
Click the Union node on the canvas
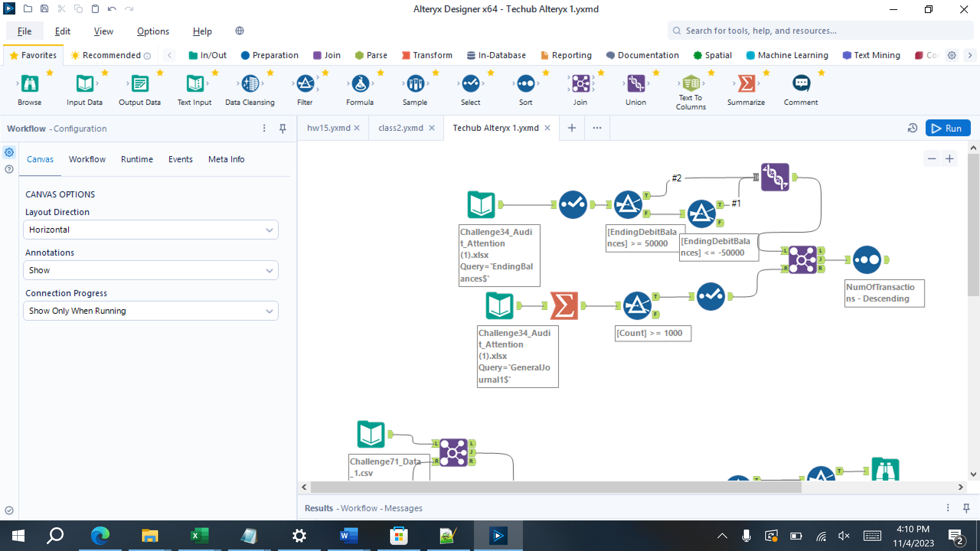point(775,177)
